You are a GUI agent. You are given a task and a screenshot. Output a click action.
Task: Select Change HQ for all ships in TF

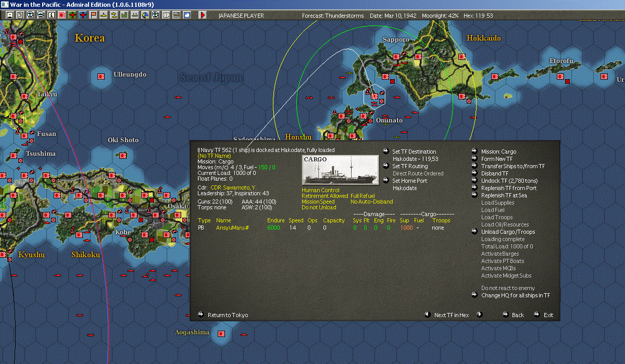point(516,295)
